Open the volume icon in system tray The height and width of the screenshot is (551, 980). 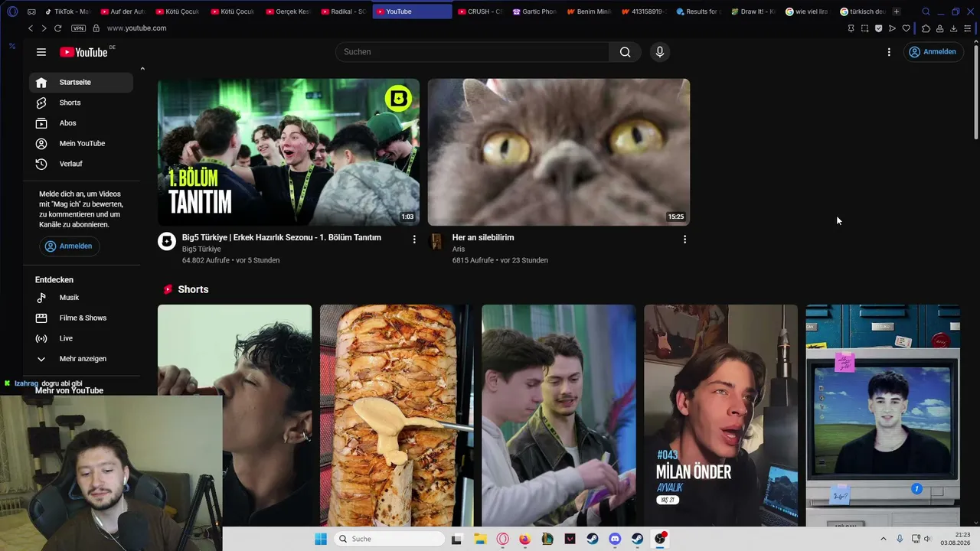click(927, 539)
